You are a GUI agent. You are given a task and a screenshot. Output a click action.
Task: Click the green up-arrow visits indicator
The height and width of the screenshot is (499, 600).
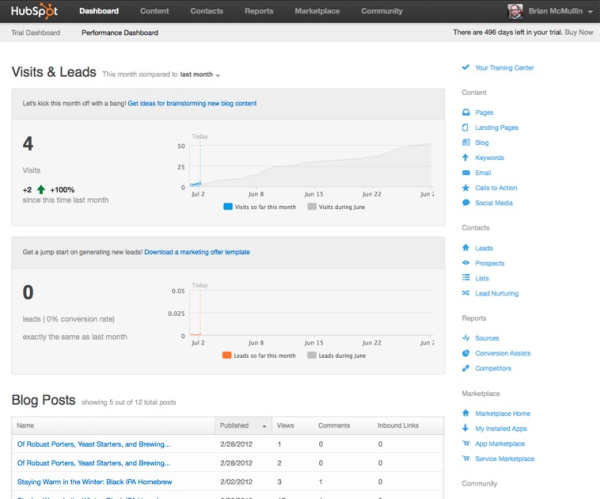[x=41, y=189]
